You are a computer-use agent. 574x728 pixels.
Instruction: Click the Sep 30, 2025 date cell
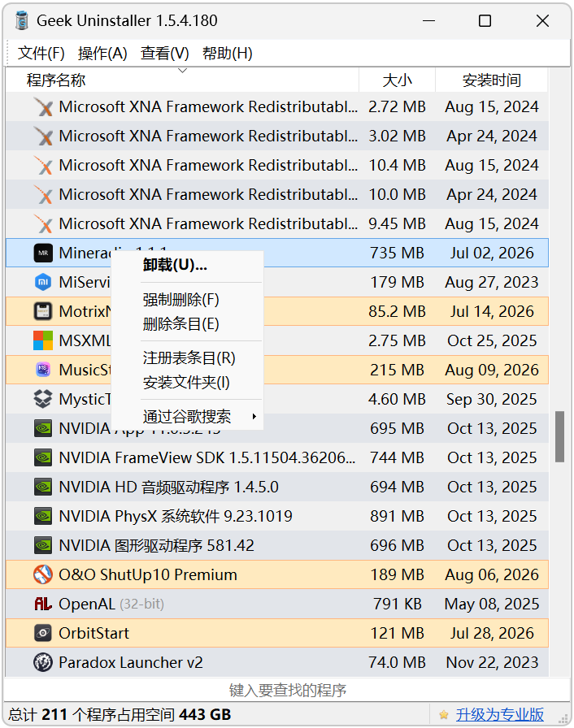pos(492,399)
